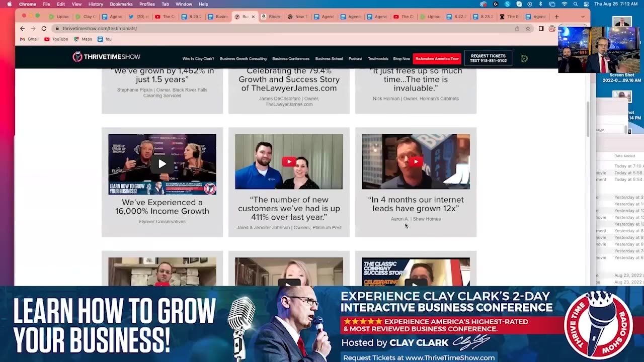Go back to the previous page
Screen dimensions: 644x362
22,29
